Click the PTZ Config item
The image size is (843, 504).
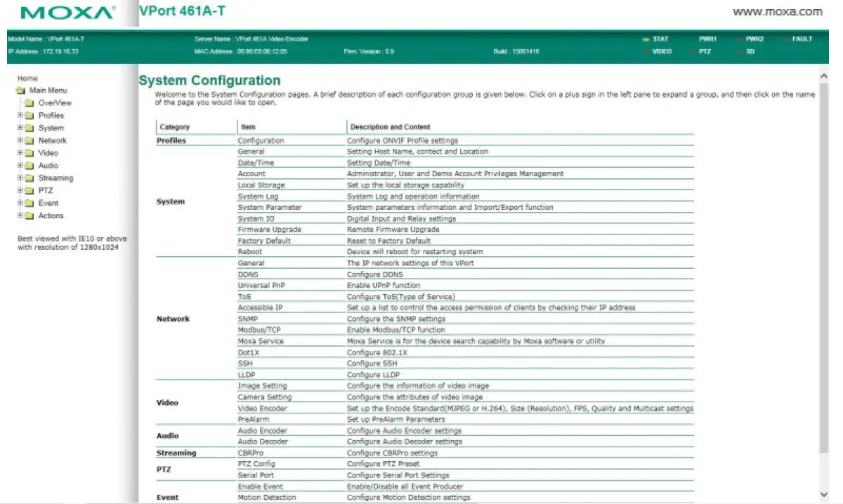pos(256,464)
